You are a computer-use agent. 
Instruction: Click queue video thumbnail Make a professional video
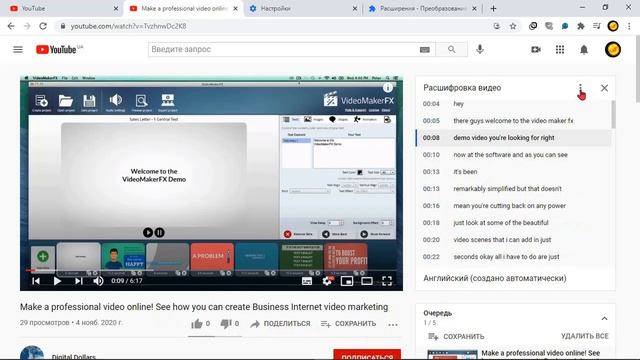pyautogui.click(x=452, y=355)
